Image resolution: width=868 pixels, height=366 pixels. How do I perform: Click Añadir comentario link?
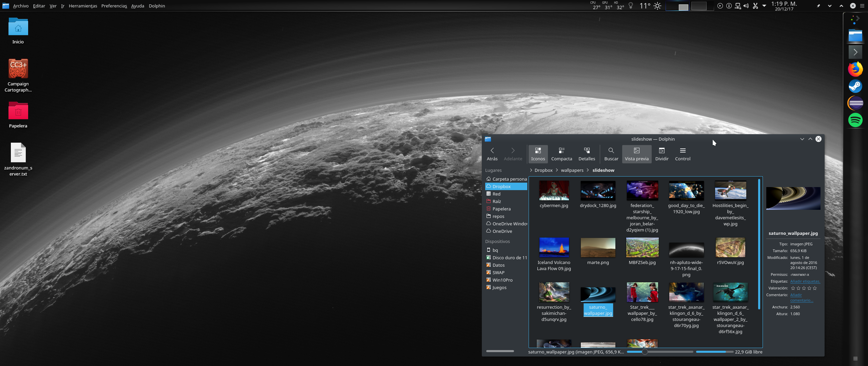tap(802, 298)
